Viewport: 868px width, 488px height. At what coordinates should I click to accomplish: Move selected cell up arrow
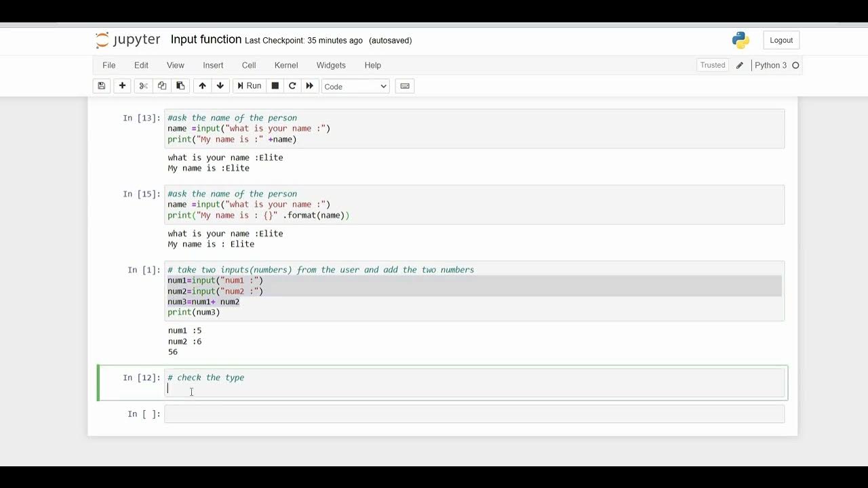pos(202,86)
